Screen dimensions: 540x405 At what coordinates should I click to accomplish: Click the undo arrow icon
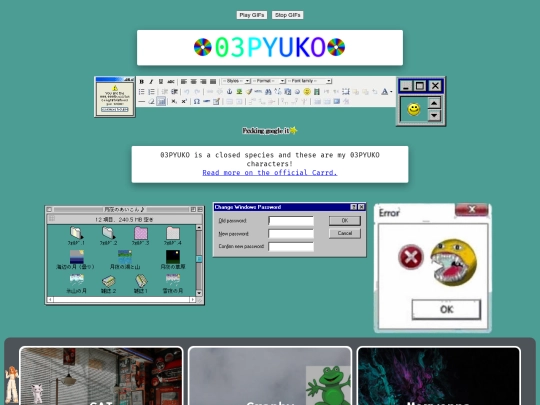point(186,92)
